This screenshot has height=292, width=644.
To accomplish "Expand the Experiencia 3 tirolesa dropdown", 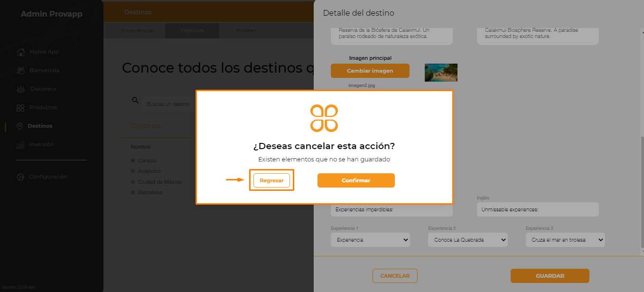I will tap(565, 240).
